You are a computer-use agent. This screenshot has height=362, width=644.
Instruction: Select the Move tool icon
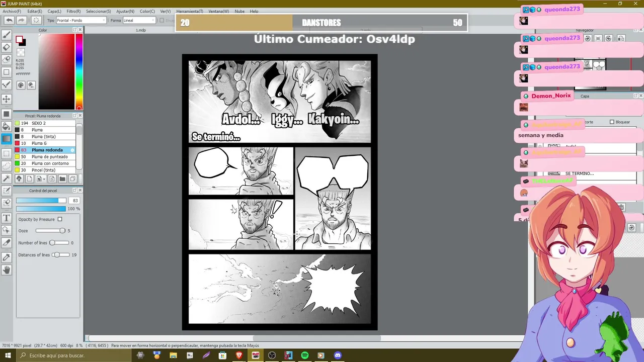coord(7,99)
